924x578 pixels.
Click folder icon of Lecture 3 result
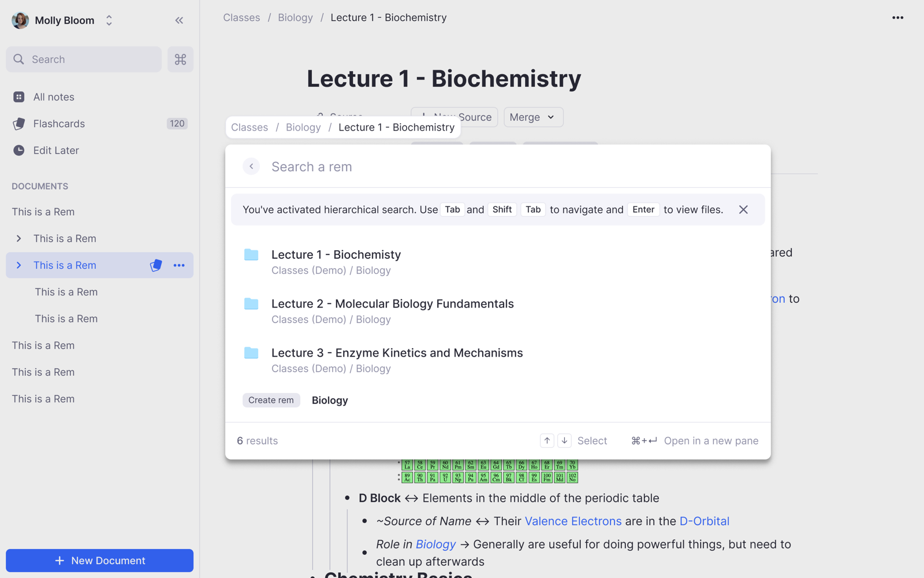(x=251, y=353)
